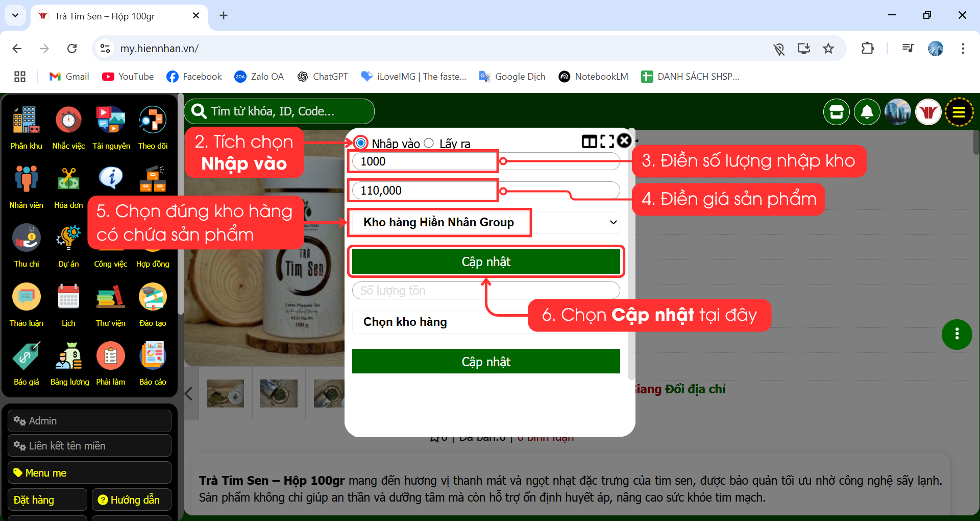Open the Kho hàng Hiền Nhân Group dropdown
Viewport: 980px width, 521px height.
coord(486,222)
